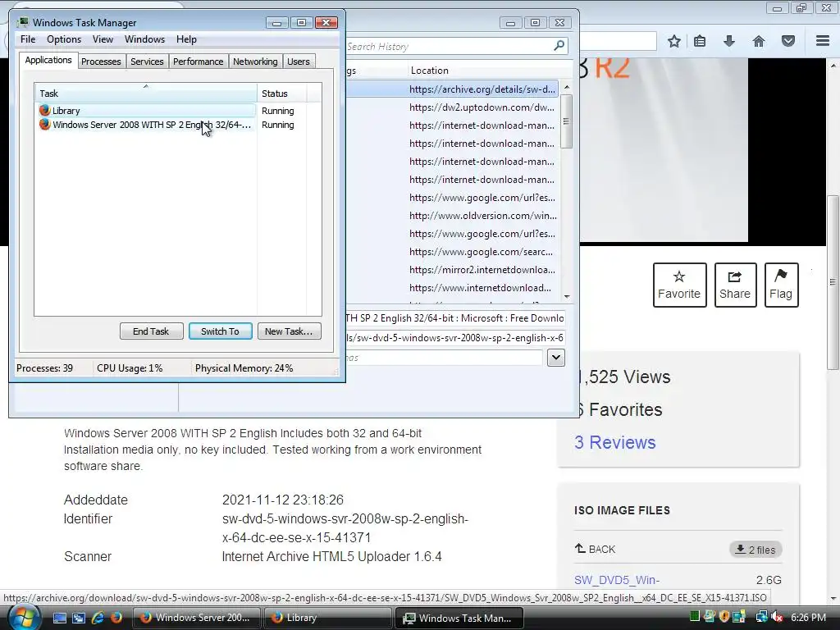
Task: Switch to Networking tab
Action: tap(255, 62)
